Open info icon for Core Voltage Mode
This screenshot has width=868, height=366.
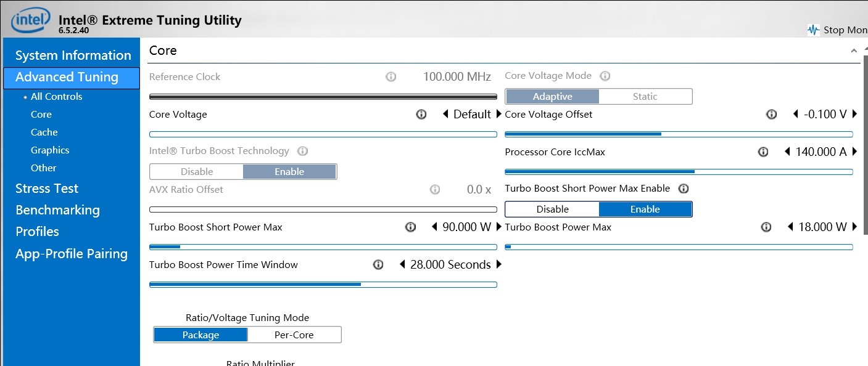coord(605,76)
